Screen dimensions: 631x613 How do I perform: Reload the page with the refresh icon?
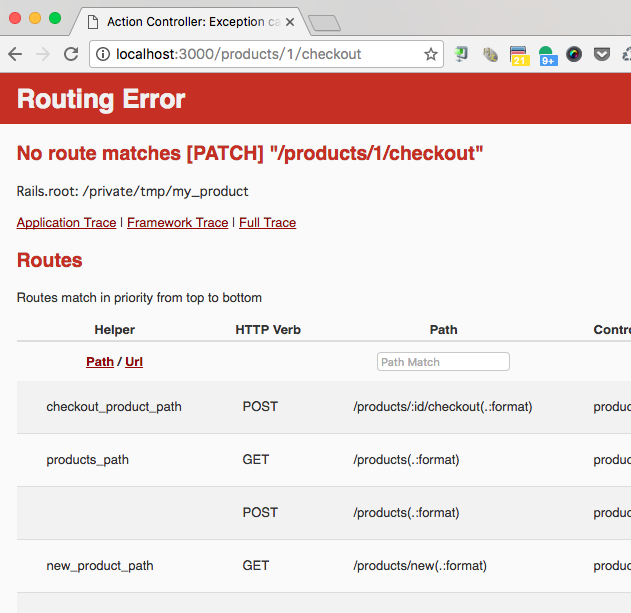[x=71, y=54]
